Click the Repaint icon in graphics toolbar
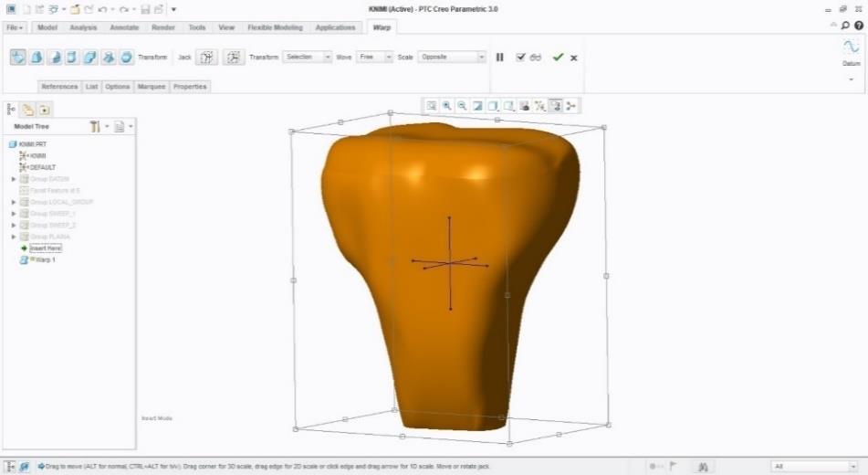The image size is (868, 475). coord(477,105)
